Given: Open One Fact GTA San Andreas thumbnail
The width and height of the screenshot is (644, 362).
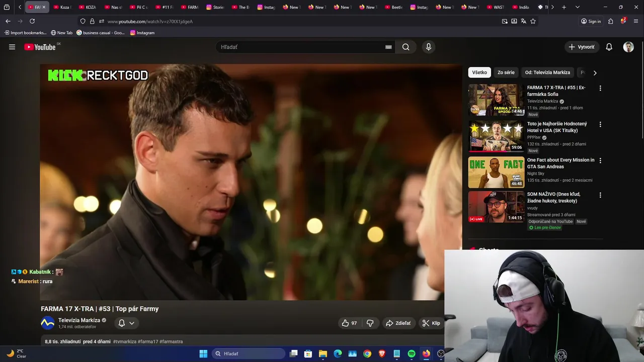Looking at the screenshot, I should click(x=496, y=172).
